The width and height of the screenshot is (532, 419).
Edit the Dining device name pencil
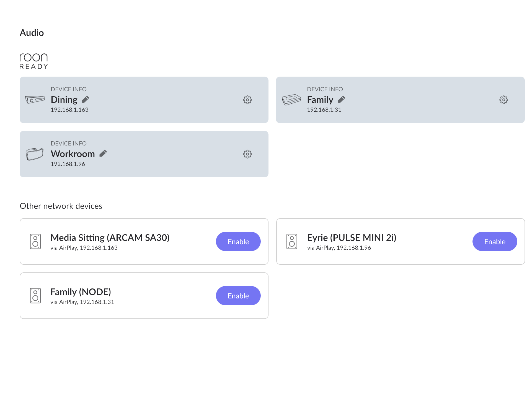point(86,99)
